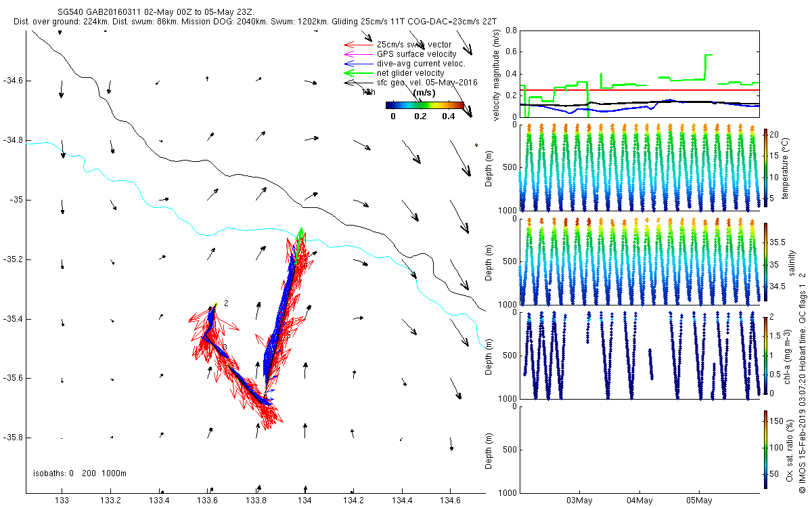Click the '0.8' tick on velocity magnitude axis
Viewport: 812px width, 508px height.
point(512,30)
